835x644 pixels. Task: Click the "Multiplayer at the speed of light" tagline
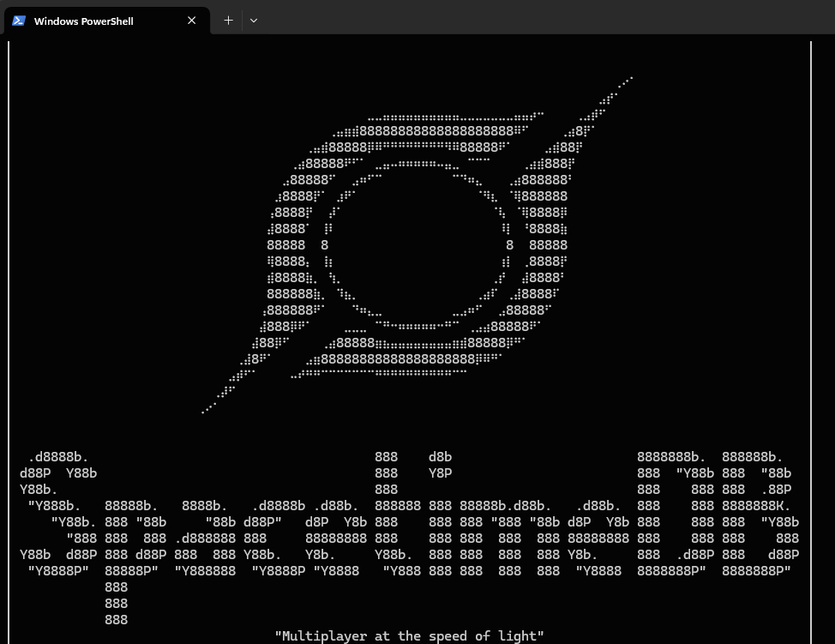tap(409, 635)
